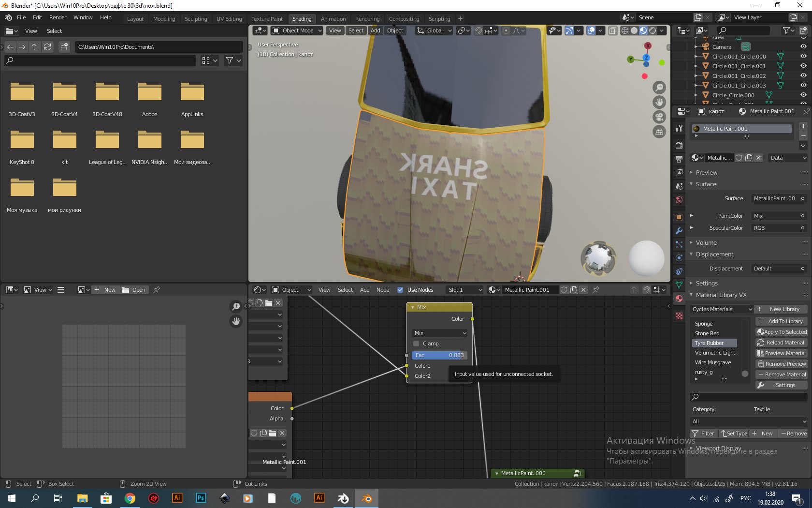Open Object Mode dropdown in viewport

(297, 30)
